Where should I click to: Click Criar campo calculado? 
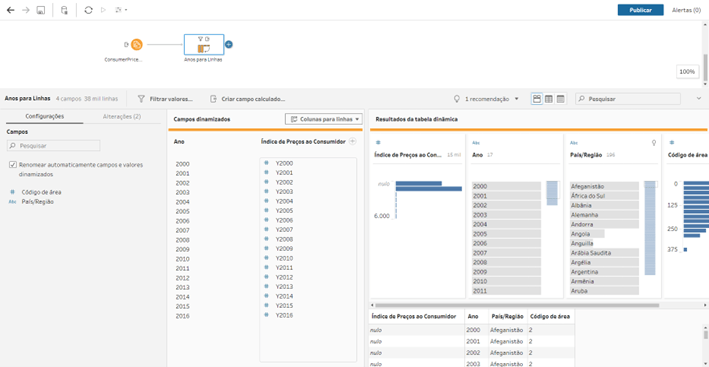[x=248, y=99]
